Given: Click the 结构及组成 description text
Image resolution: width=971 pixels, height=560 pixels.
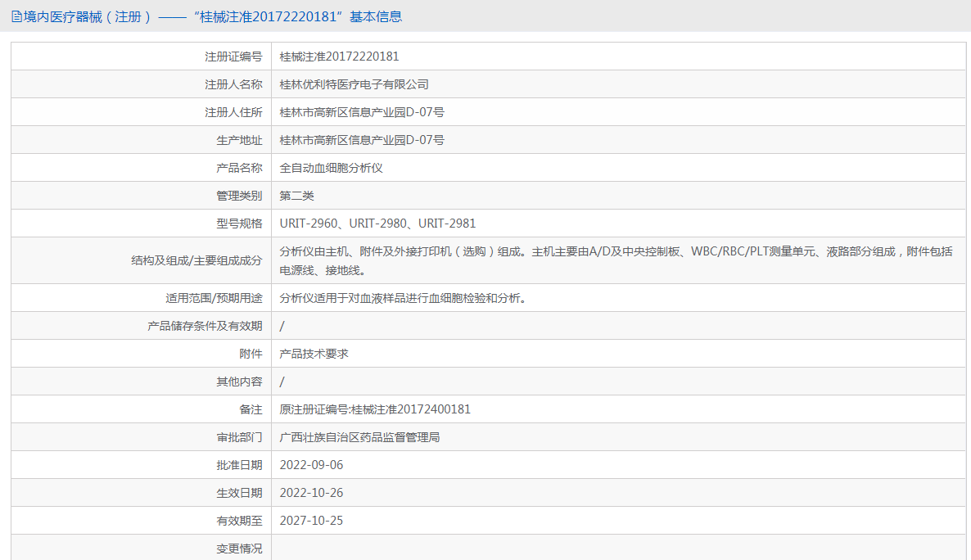Looking at the screenshot, I should 616,261.
